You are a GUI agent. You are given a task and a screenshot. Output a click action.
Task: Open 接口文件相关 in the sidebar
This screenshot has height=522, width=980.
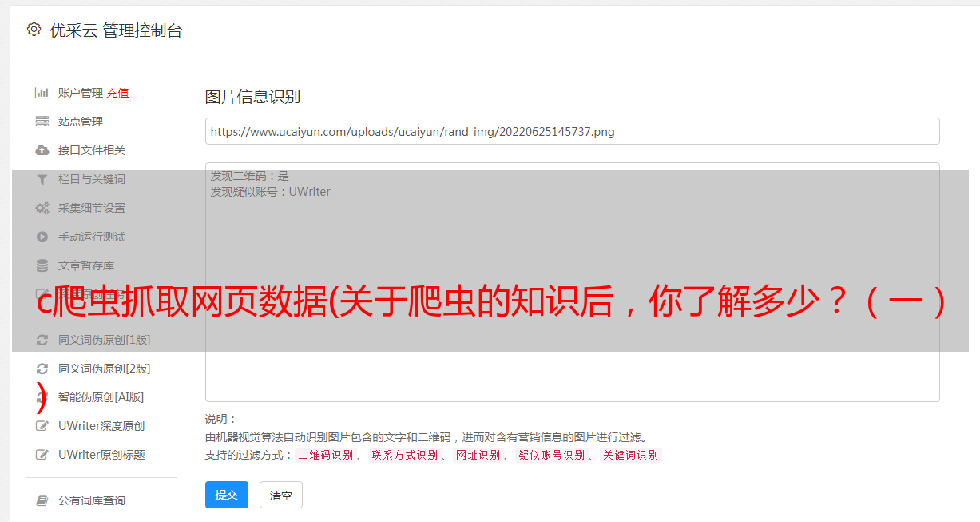[x=92, y=150]
